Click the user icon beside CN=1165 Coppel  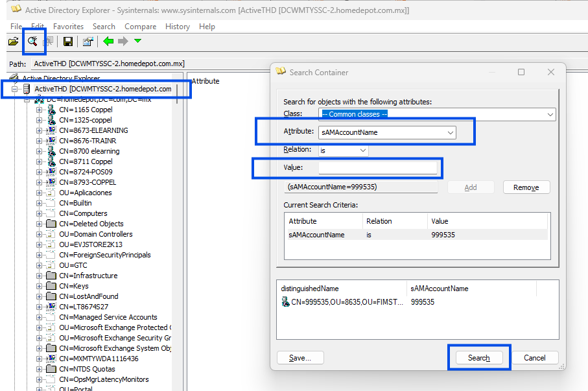[51, 110]
